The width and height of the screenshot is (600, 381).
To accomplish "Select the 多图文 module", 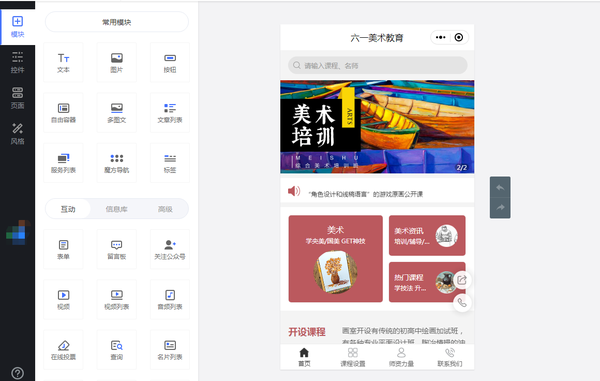I will tap(117, 113).
